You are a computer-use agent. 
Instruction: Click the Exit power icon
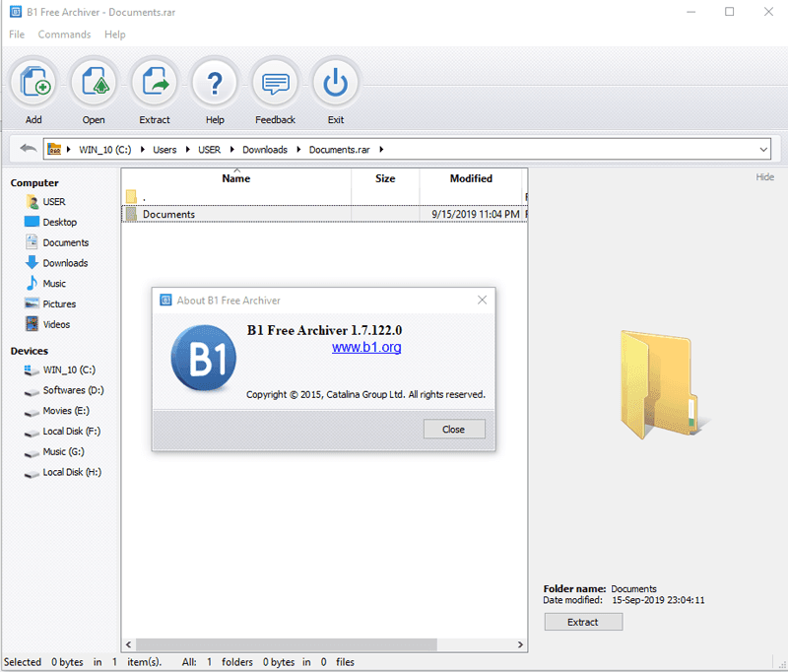click(336, 83)
